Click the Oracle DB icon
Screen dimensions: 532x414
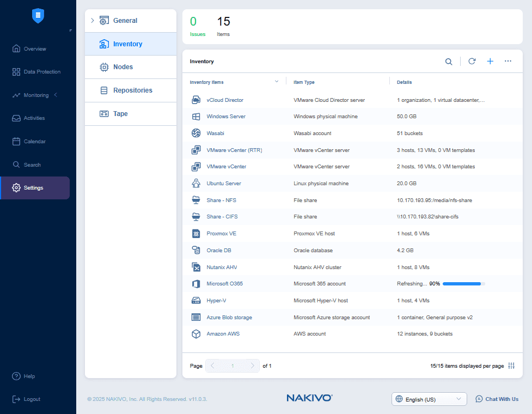point(196,250)
